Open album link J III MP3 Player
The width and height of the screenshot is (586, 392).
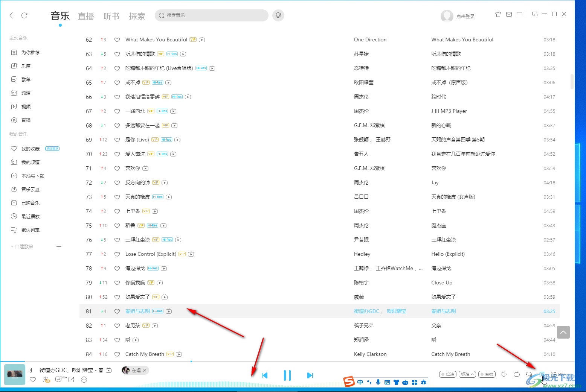coord(449,111)
